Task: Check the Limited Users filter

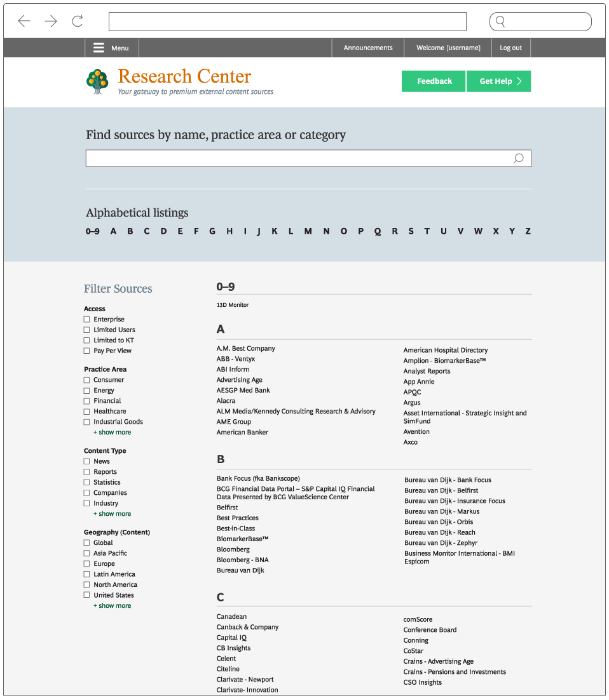Action: tap(86, 330)
